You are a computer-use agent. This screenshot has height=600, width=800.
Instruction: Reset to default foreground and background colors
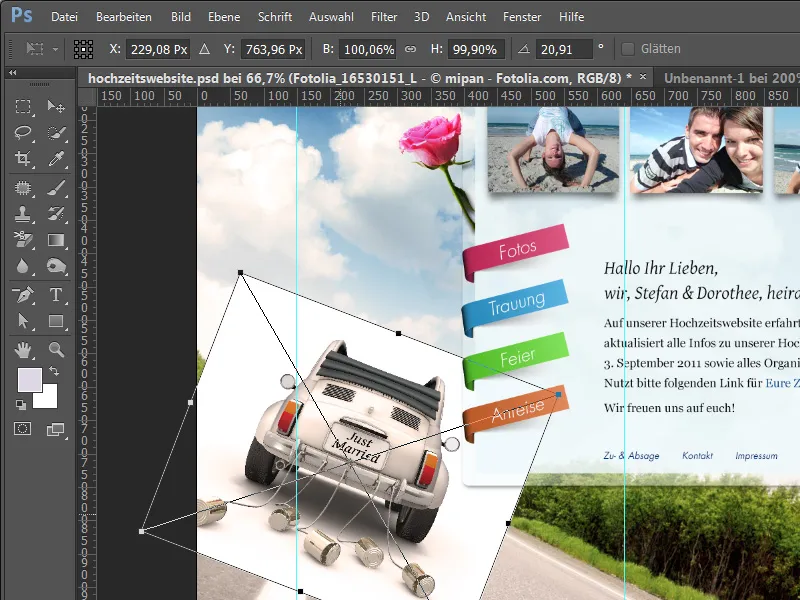pos(20,405)
